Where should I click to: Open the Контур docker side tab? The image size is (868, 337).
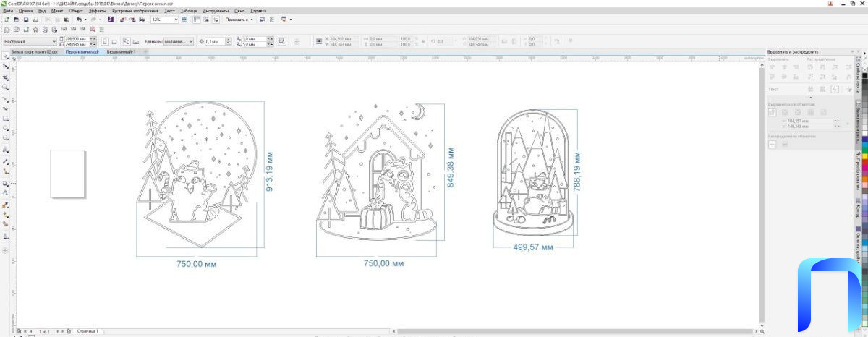[858, 210]
